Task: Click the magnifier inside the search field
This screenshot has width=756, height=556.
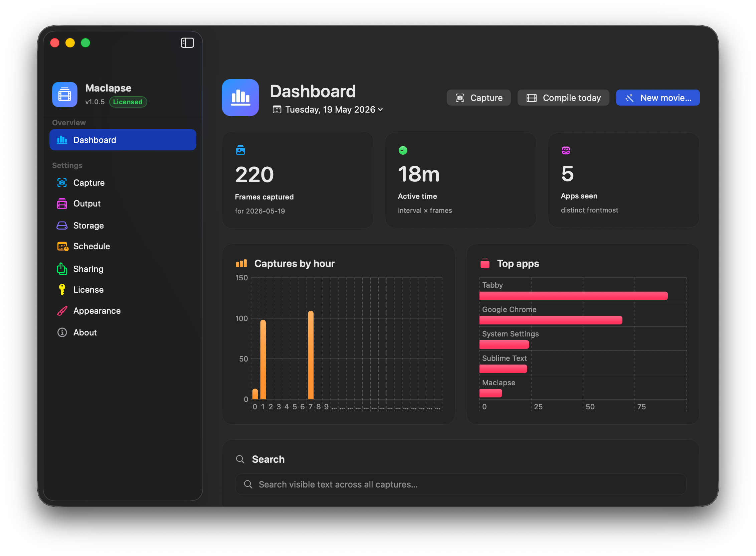Action: pyautogui.click(x=248, y=484)
